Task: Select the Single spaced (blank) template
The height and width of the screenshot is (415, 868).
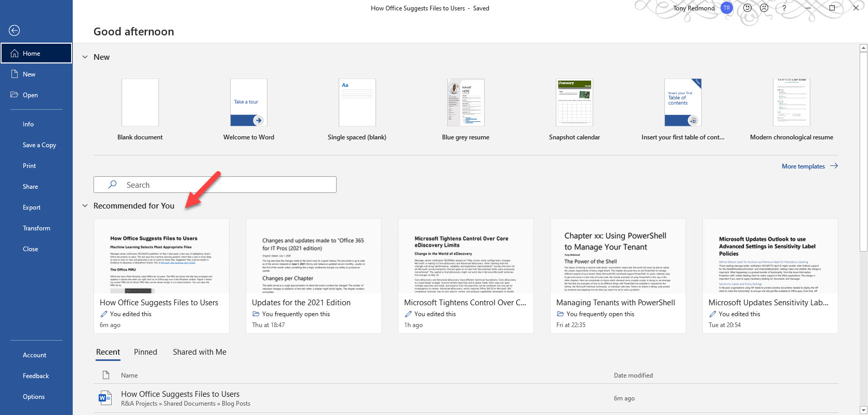Action: (357, 110)
